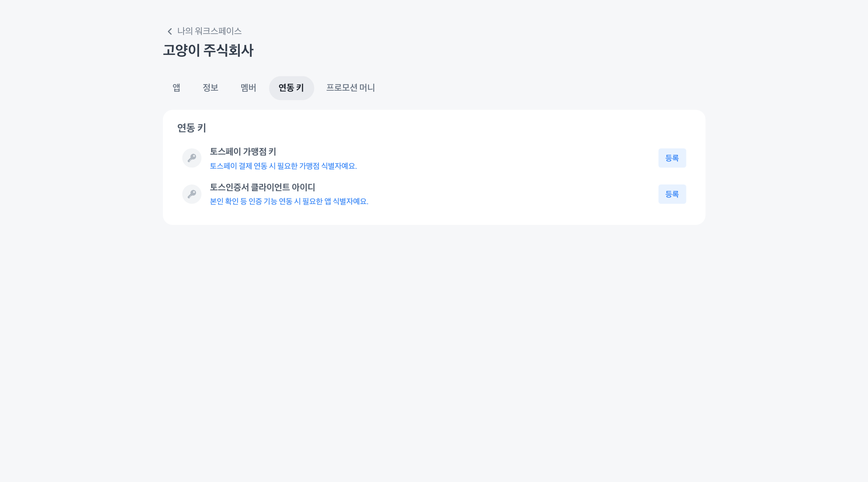Viewport: 868px width, 482px height.
Task: Click the 토스페이 가맹점 키 title
Action: tap(243, 152)
